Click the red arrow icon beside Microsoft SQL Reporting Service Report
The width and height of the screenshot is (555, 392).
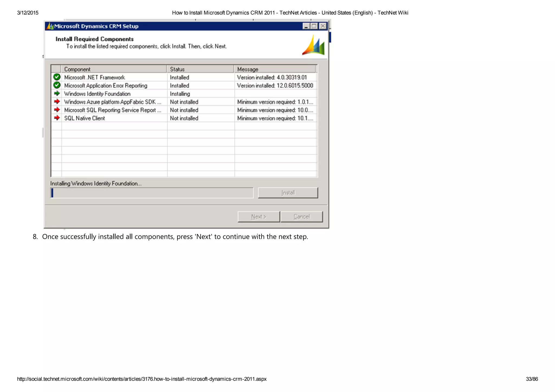point(57,110)
